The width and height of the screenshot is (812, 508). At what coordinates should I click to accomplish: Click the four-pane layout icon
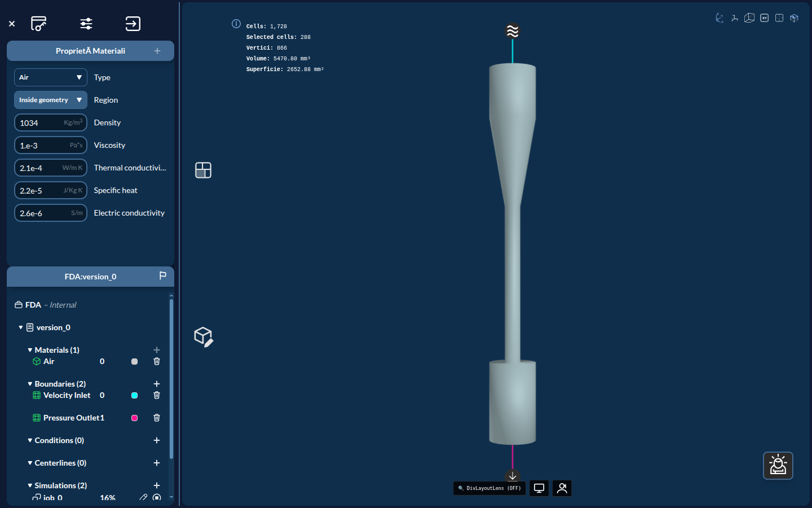(x=203, y=170)
